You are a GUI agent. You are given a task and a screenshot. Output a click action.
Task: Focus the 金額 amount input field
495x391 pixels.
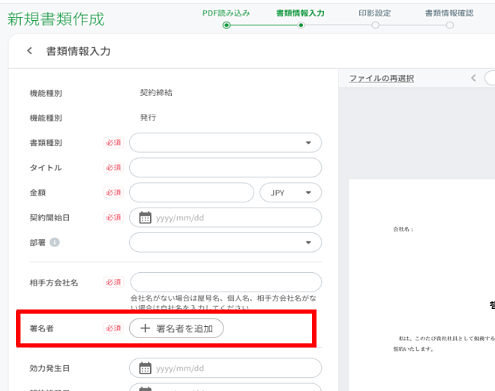point(192,192)
